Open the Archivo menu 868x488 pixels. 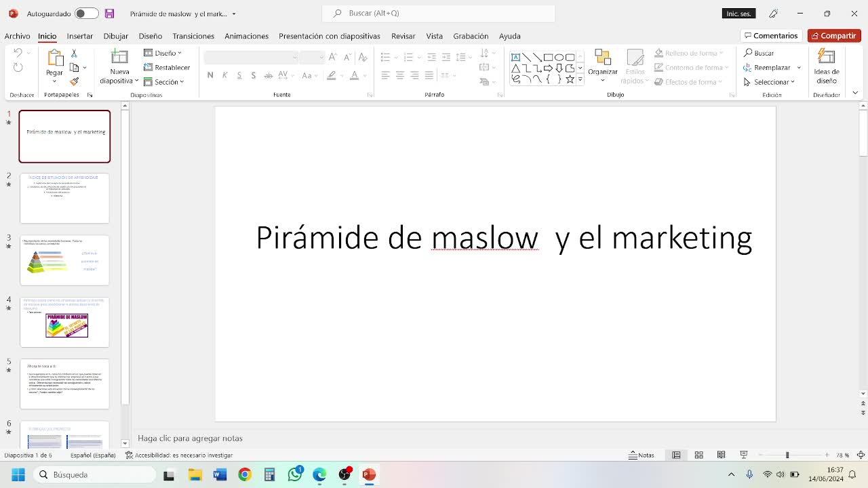point(17,36)
